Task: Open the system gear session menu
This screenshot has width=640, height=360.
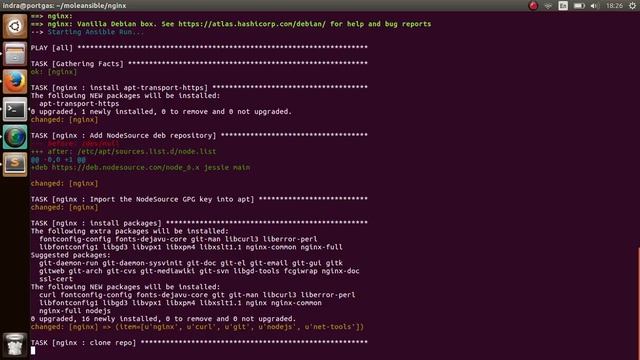Action: (x=632, y=6)
